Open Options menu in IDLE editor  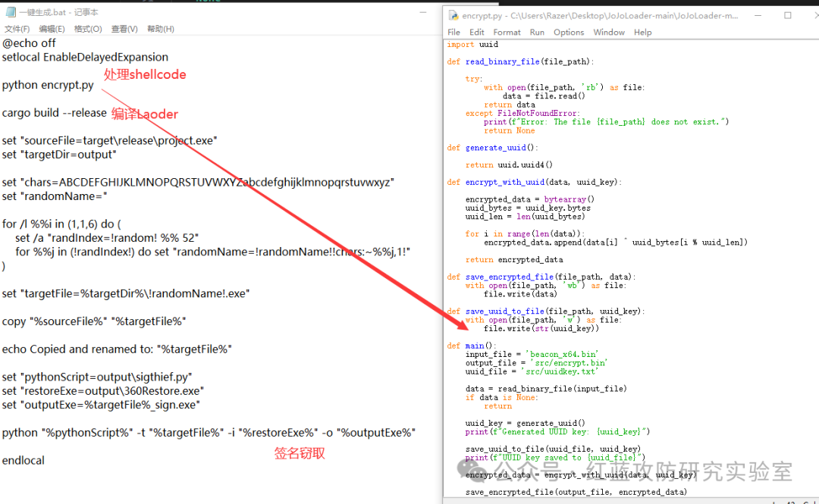tap(569, 33)
